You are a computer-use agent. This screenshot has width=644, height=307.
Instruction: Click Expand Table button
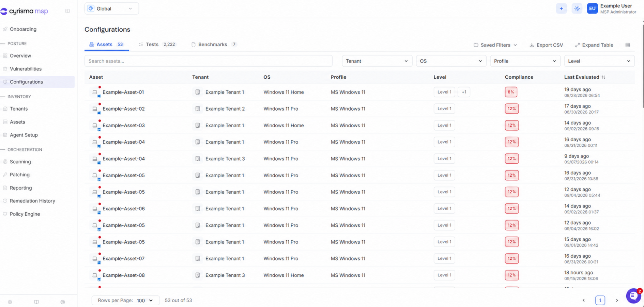(594, 45)
